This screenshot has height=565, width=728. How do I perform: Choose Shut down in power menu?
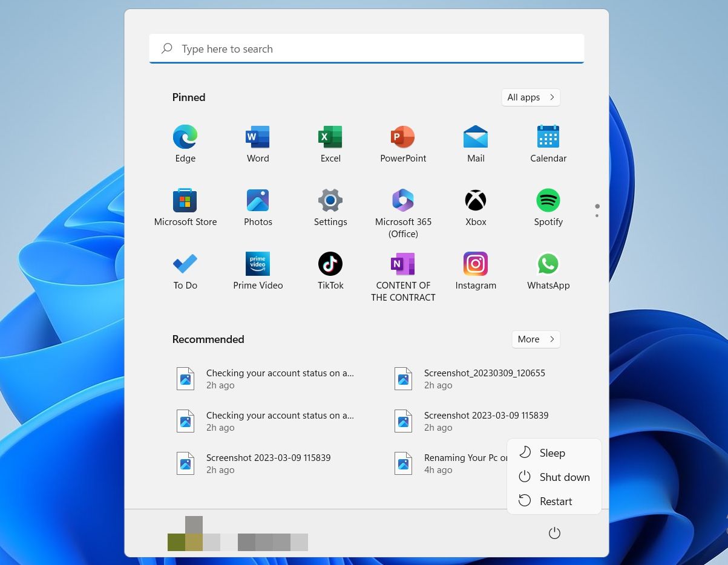(x=564, y=477)
